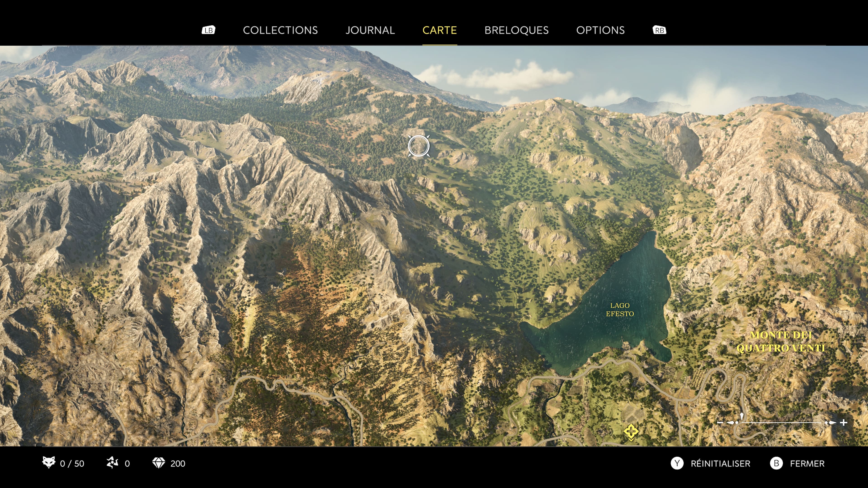The image size is (868, 488).
Task: Click the Y button icon
Action: [x=677, y=463]
